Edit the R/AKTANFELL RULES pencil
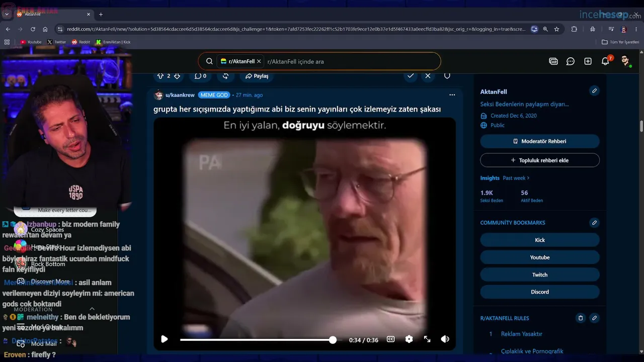This screenshot has height=362, width=644. [x=594, y=318]
